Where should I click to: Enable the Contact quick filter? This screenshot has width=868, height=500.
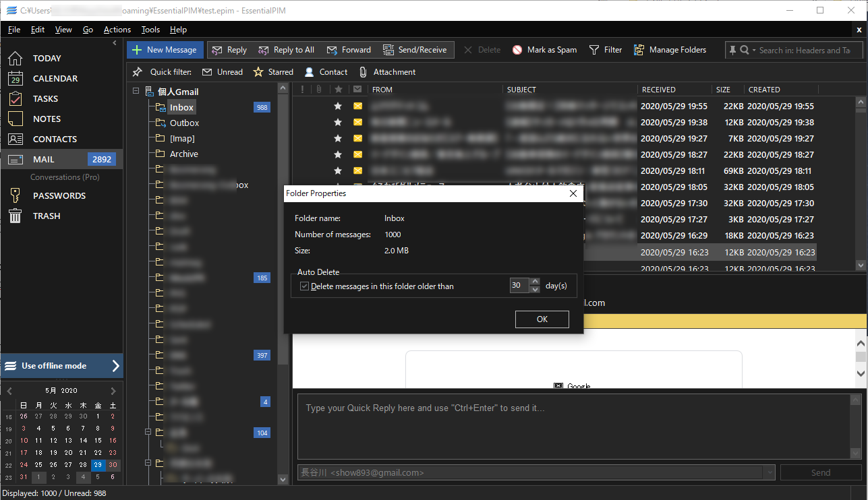point(326,72)
